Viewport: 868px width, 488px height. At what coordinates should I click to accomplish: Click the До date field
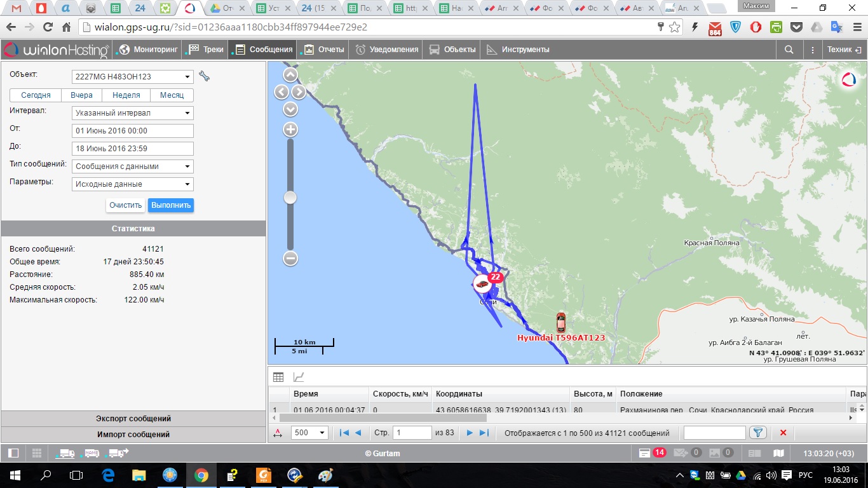[x=133, y=149]
